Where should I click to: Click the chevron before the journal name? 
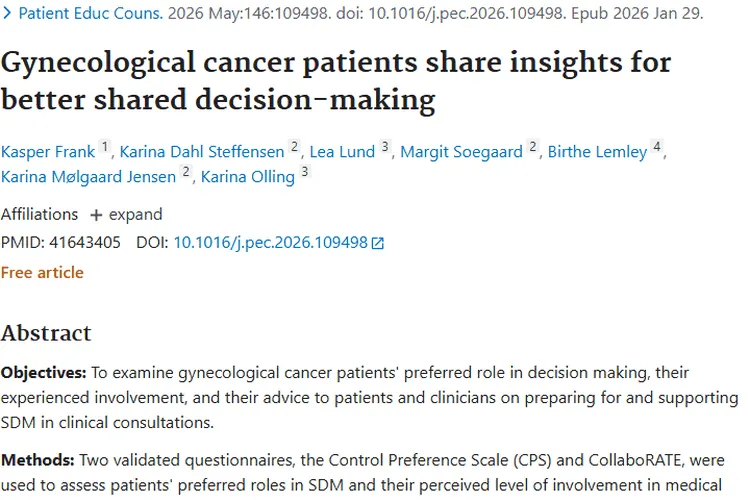6,14
